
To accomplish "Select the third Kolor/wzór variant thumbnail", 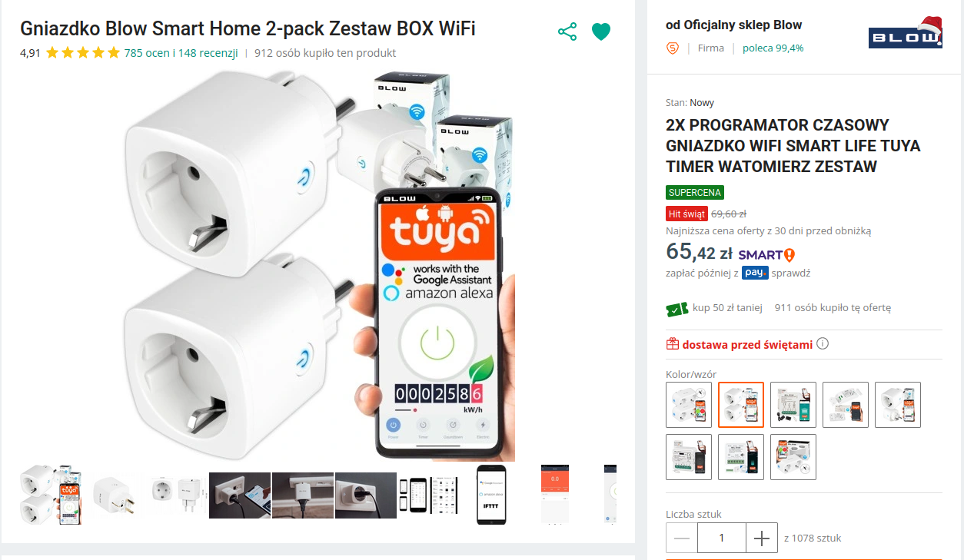I will click(793, 405).
